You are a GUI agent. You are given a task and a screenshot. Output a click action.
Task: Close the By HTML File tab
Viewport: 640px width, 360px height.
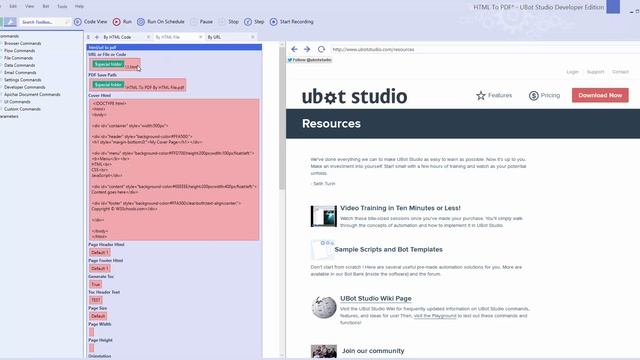pyautogui.click(x=200, y=37)
